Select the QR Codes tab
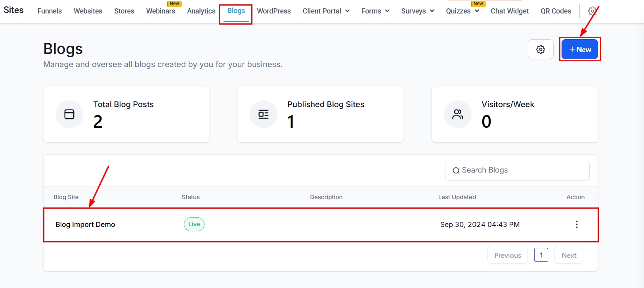The image size is (644, 288). (x=556, y=11)
